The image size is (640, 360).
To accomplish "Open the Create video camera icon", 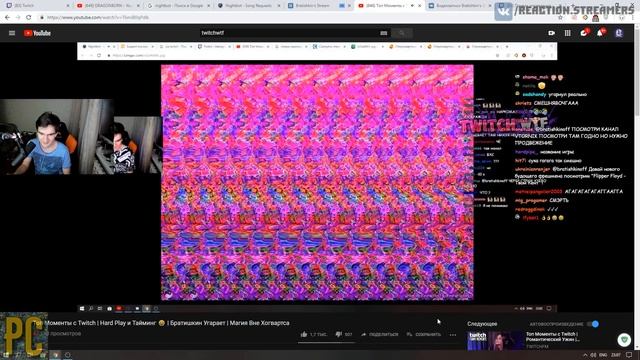I will pos(551,33).
